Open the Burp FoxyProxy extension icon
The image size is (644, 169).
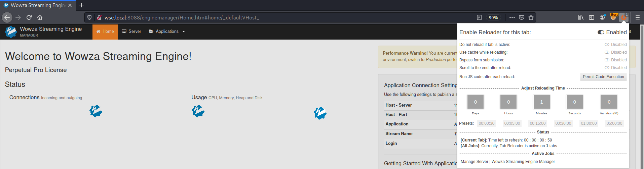pos(614,17)
